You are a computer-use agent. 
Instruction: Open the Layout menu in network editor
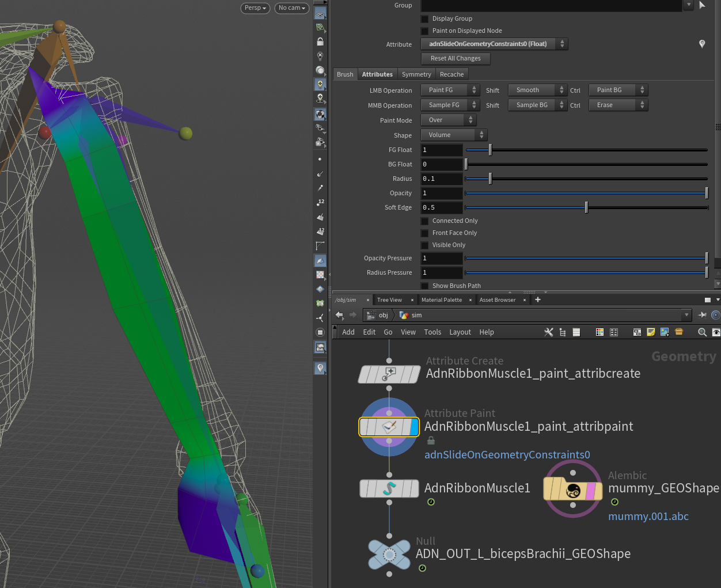pos(460,332)
